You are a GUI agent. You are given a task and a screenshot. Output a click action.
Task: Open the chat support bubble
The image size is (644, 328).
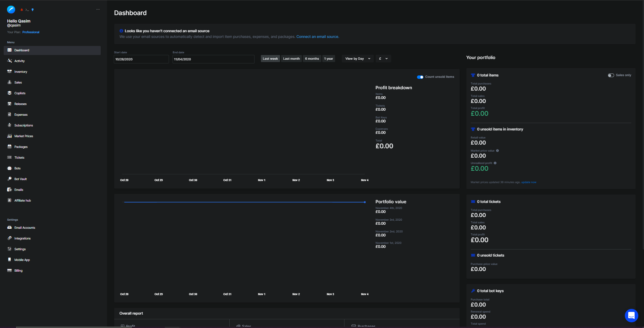click(631, 315)
